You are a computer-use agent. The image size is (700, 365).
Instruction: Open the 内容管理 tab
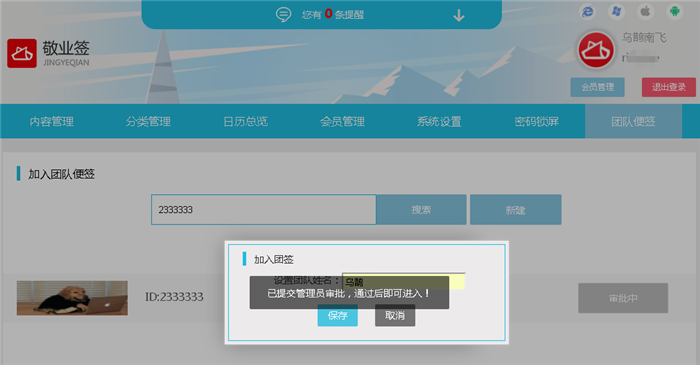(51, 121)
